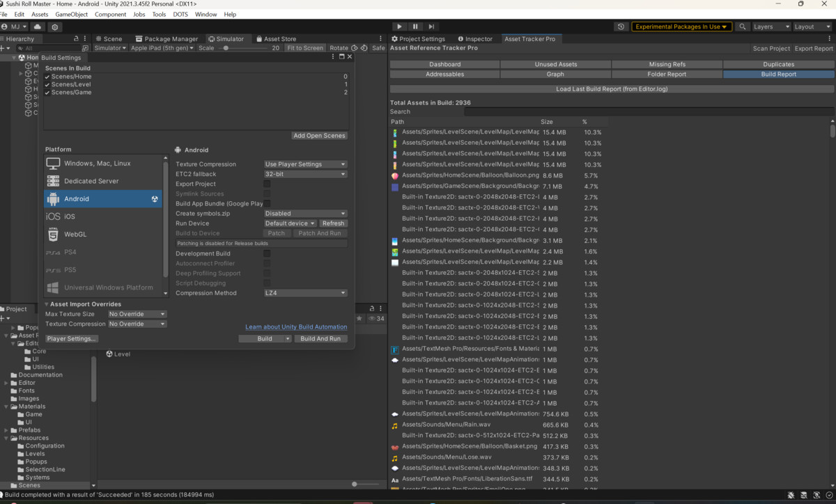
Task: Open the ETC2 fallback dropdown
Action: pos(304,173)
